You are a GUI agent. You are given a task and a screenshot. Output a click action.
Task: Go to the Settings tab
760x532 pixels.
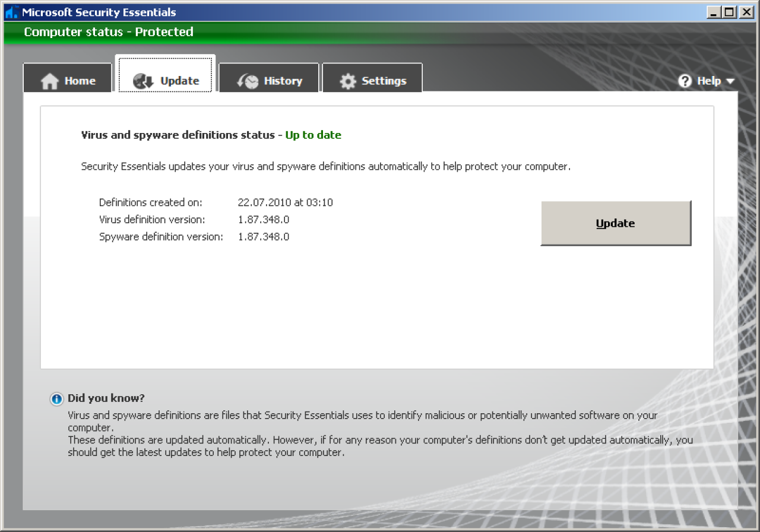click(372, 78)
